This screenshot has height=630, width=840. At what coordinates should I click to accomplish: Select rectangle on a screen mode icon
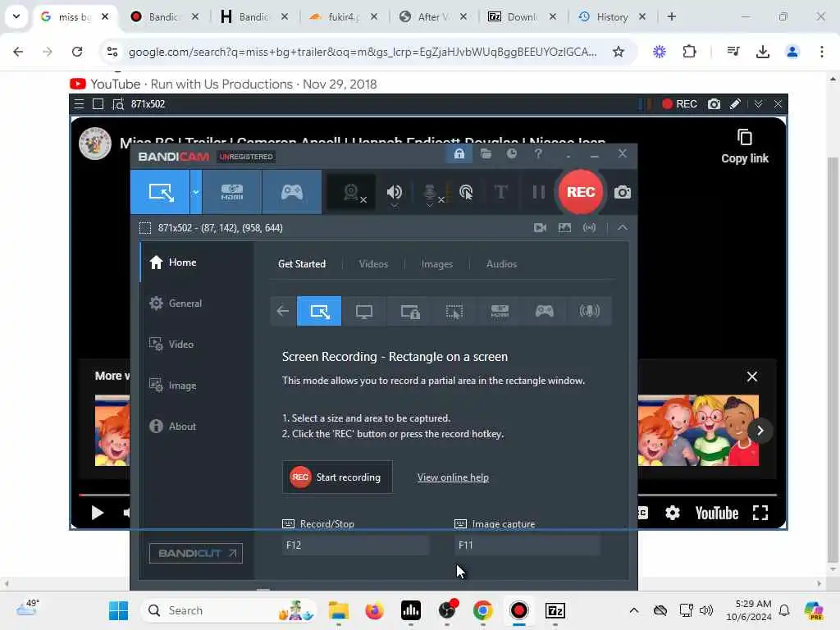point(319,311)
